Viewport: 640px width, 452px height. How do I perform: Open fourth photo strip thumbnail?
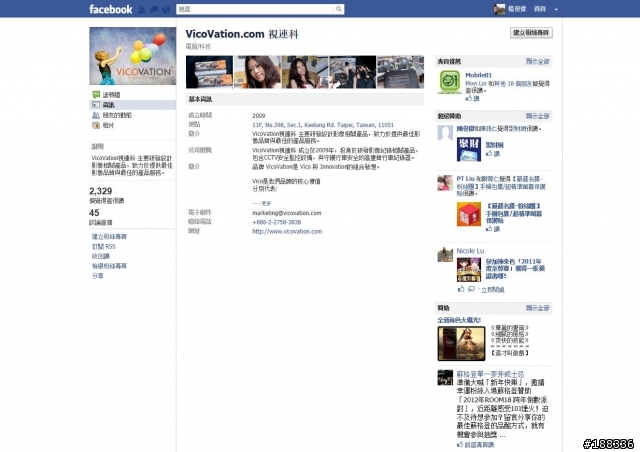click(x=353, y=72)
